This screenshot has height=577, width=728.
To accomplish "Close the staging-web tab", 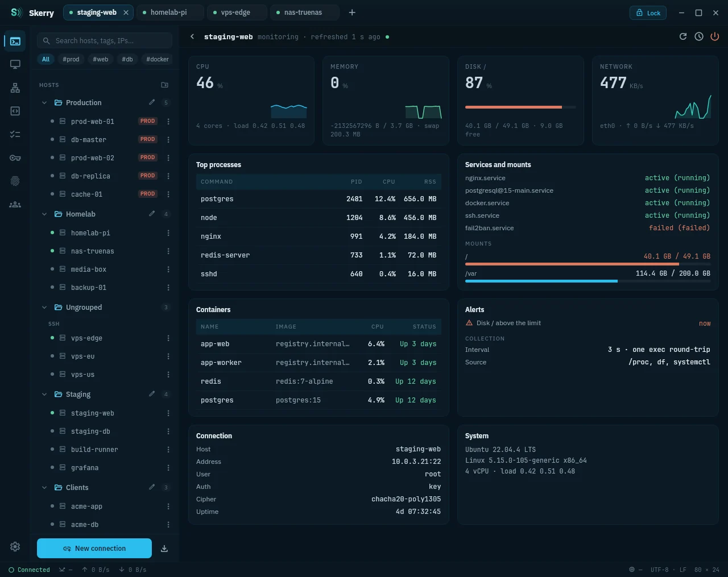I will click(x=126, y=13).
